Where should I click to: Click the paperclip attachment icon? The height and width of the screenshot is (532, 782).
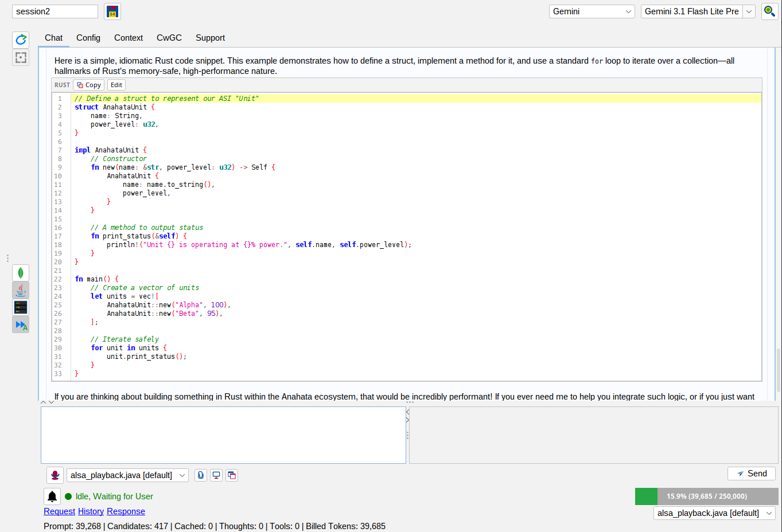[x=200, y=475]
